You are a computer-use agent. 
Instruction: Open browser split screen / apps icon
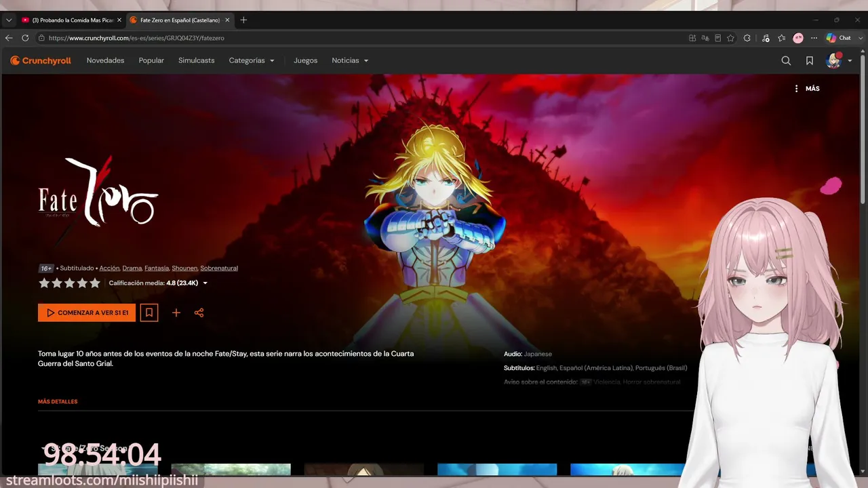click(x=692, y=38)
